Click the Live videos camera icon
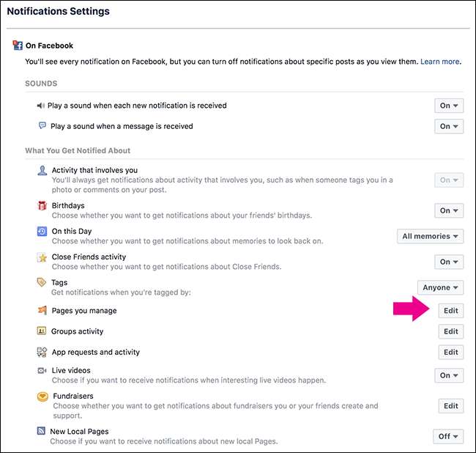 pos(42,371)
